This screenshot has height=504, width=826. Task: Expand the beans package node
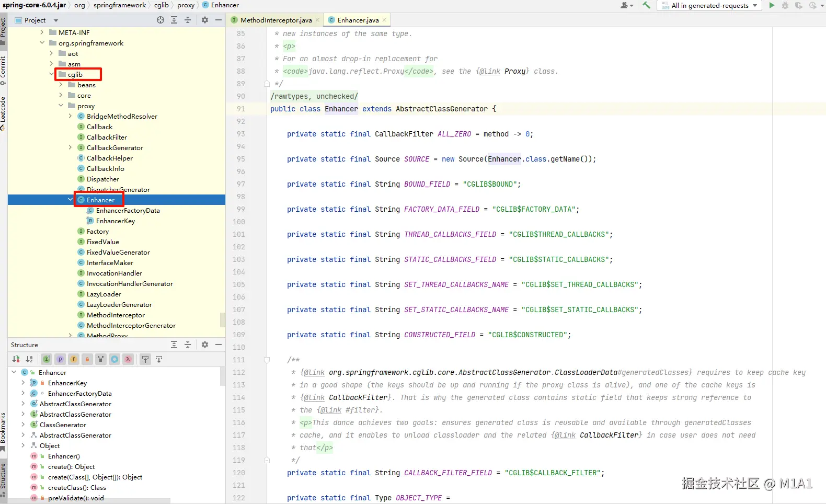pyautogui.click(x=61, y=85)
